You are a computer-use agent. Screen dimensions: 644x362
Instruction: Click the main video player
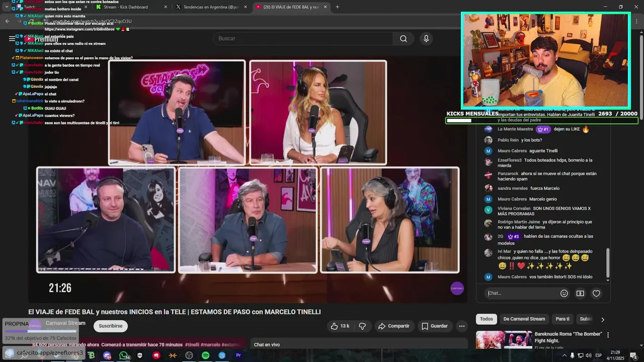point(247,178)
